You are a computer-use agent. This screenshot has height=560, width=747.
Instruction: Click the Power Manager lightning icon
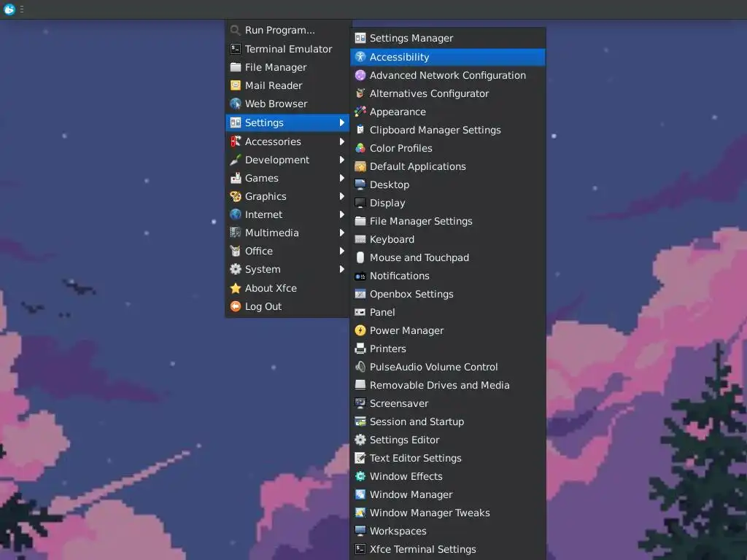point(360,330)
